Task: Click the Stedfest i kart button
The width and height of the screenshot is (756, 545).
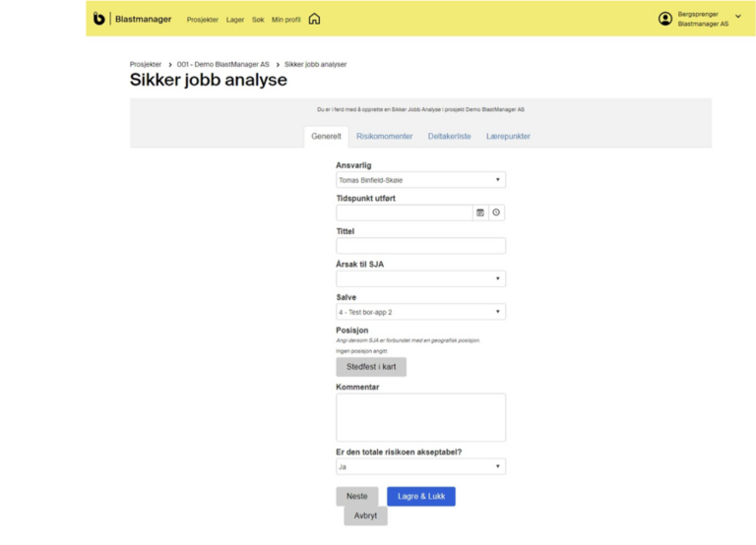Action: pyautogui.click(x=371, y=367)
